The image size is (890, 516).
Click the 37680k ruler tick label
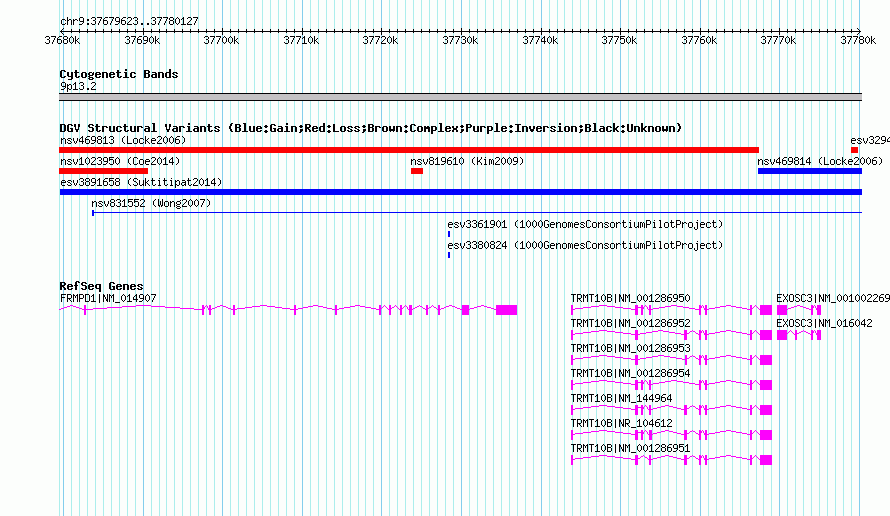point(62,40)
